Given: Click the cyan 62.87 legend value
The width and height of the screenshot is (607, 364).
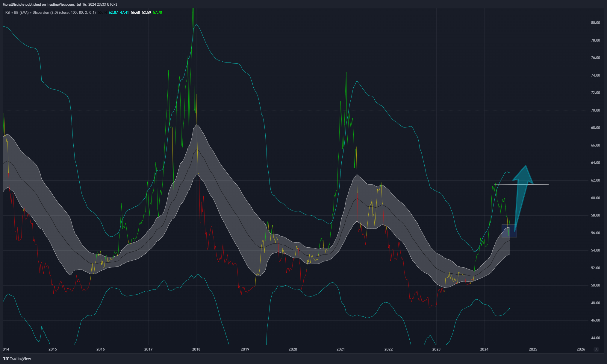Looking at the screenshot, I should point(113,13).
